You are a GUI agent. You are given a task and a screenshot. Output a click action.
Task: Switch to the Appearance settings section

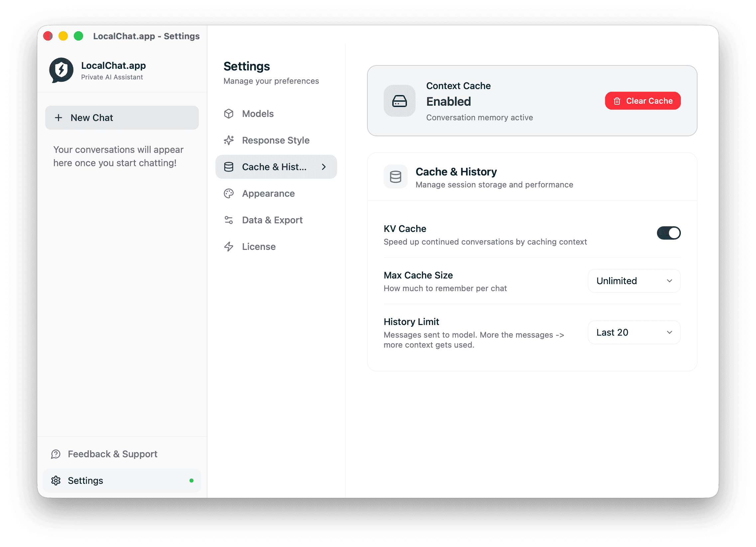coord(268,193)
